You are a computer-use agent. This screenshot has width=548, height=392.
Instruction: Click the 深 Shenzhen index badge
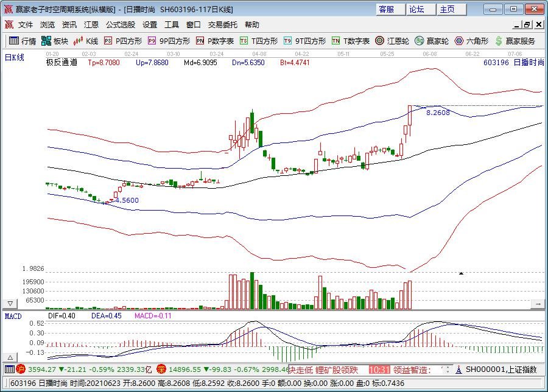tap(161, 369)
